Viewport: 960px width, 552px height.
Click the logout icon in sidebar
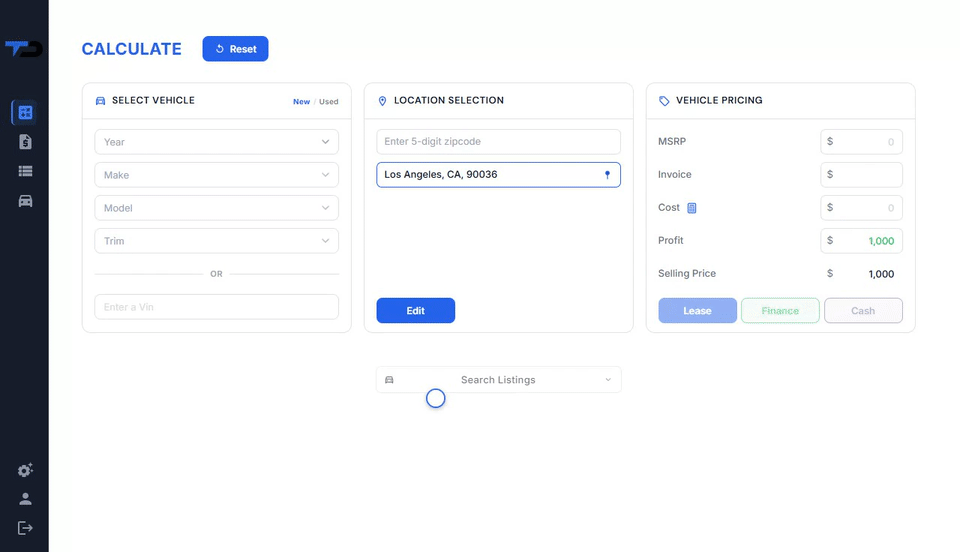tap(25, 528)
